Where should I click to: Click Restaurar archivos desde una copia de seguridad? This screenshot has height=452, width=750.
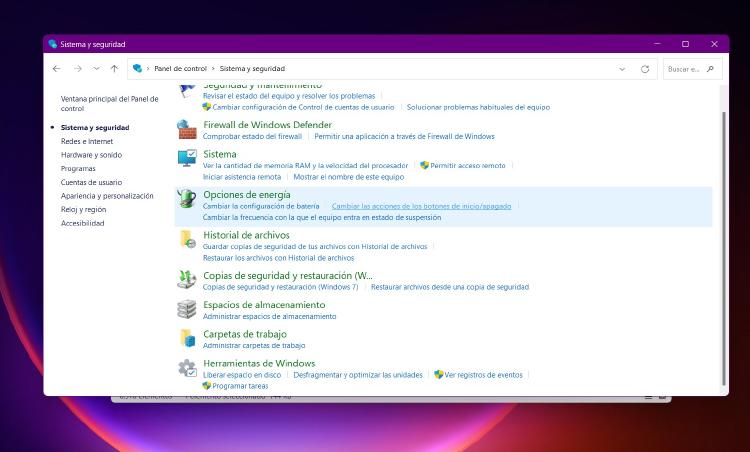pyautogui.click(x=450, y=287)
